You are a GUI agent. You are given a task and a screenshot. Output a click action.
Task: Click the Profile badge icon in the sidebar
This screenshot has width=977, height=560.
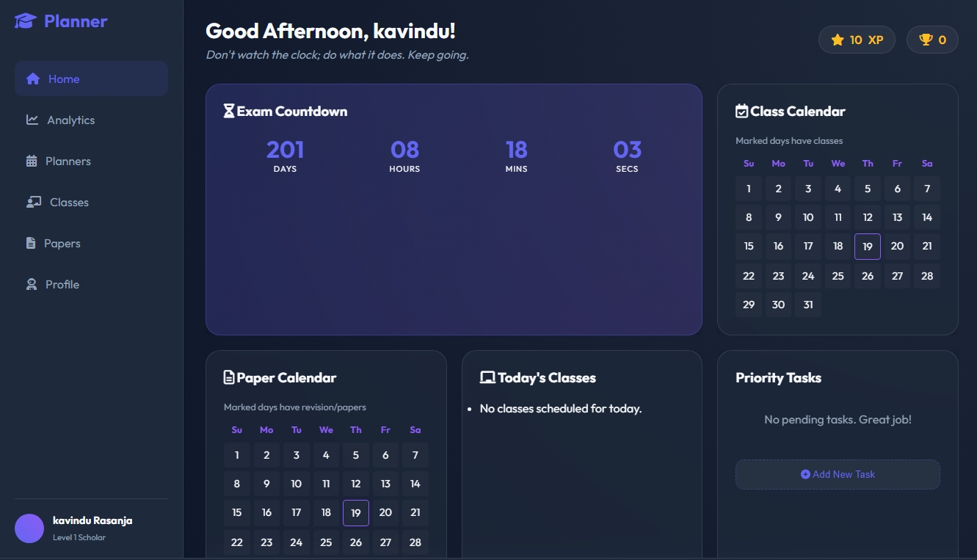(32, 284)
